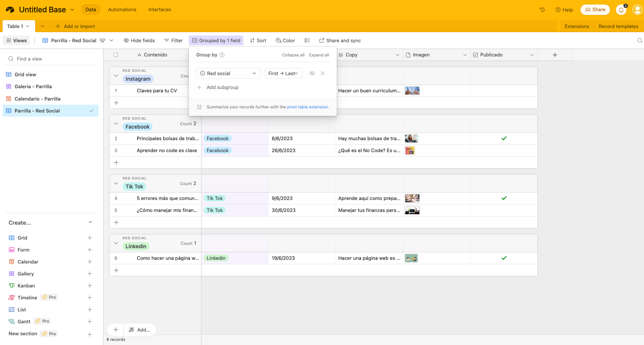The width and height of the screenshot is (644, 345).
Task: Open the Copy column menu arrow
Action: [398, 55]
